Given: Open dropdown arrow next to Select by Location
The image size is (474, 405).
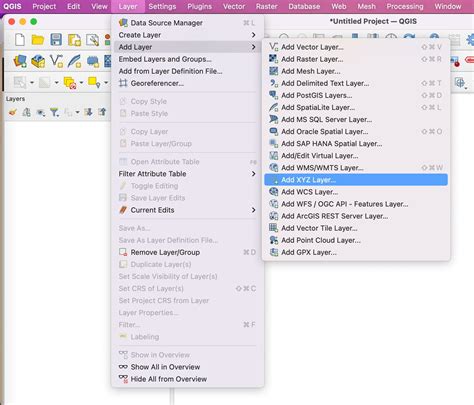Looking at the screenshot, I should coord(106,82).
